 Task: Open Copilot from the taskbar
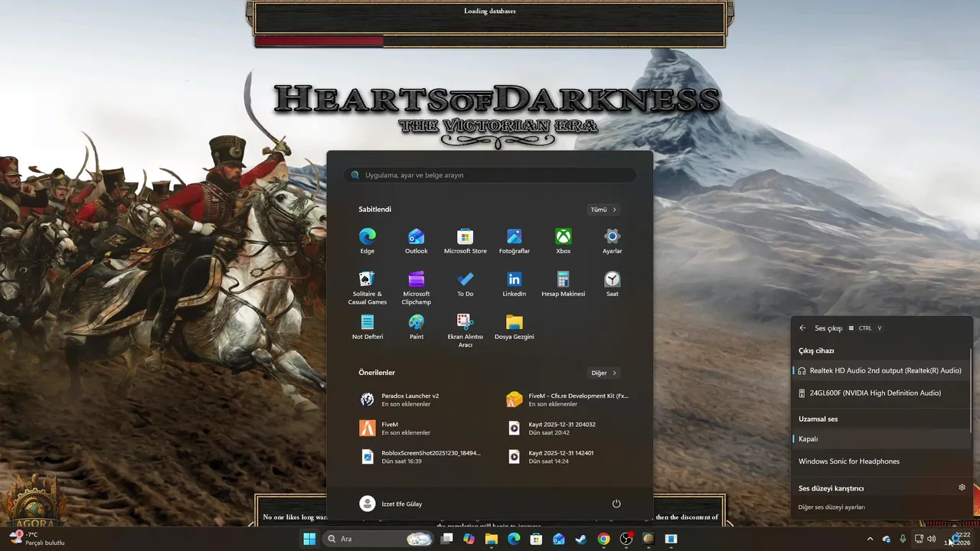(469, 539)
